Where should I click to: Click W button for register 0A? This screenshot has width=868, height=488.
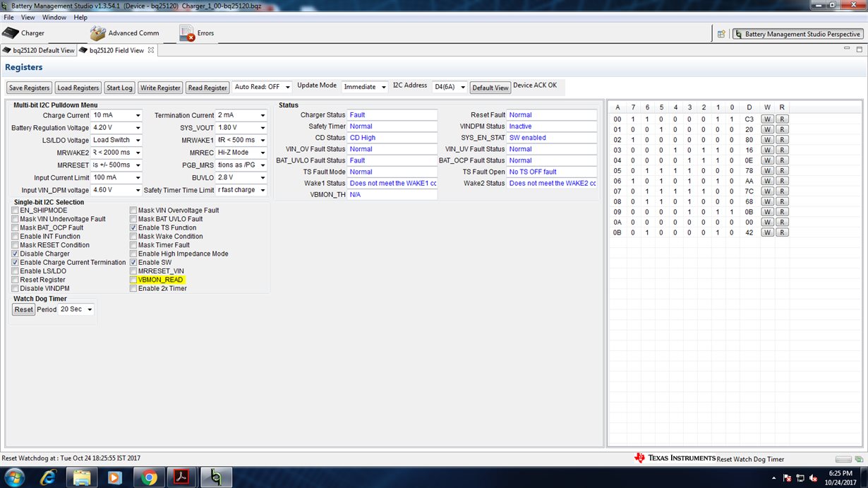pyautogui.click(x=767, y=221)
